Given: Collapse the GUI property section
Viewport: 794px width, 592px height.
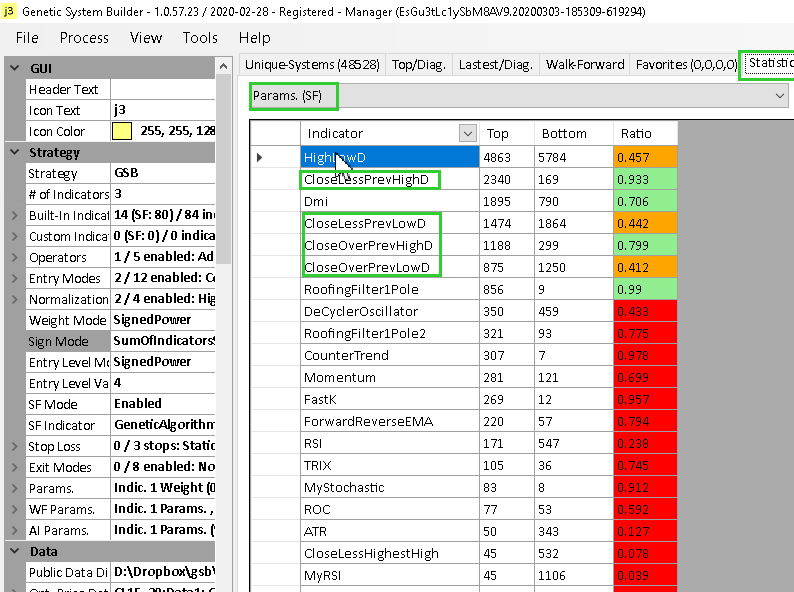Looking at the screenshot, I should pyautogui.click(x=14, y=69).
